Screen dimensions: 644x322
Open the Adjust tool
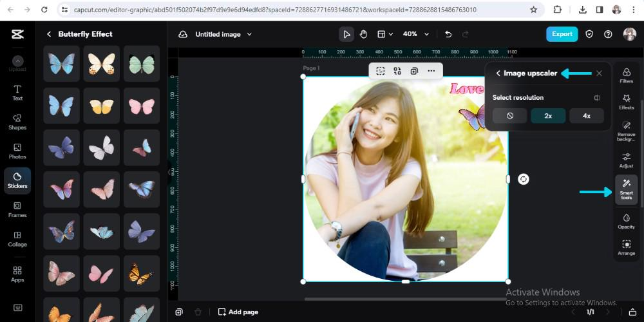pos(627,160)
